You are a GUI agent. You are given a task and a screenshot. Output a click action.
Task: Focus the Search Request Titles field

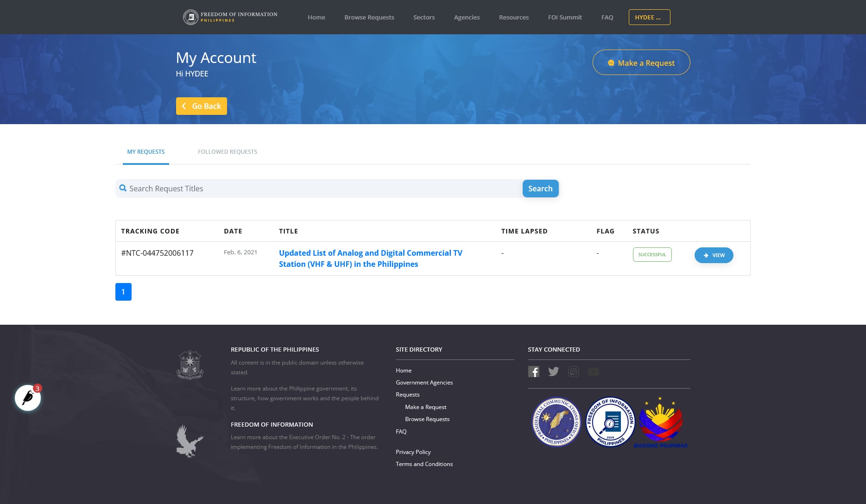[319, 189]
